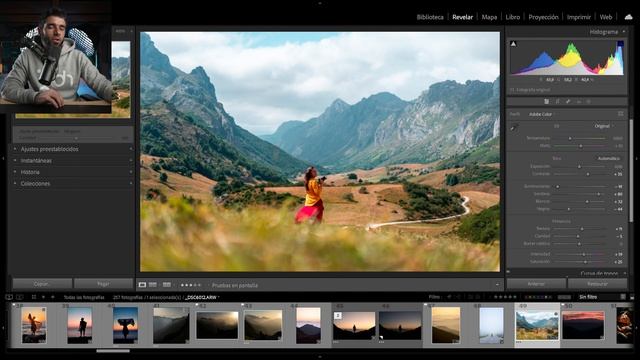Filter by star rating in filmstrip bar

[505, 297]
